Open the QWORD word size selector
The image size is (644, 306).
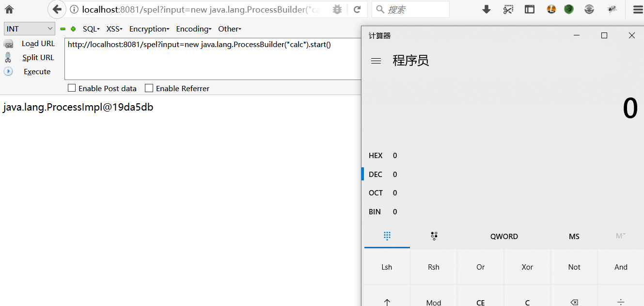coord(504,236)
